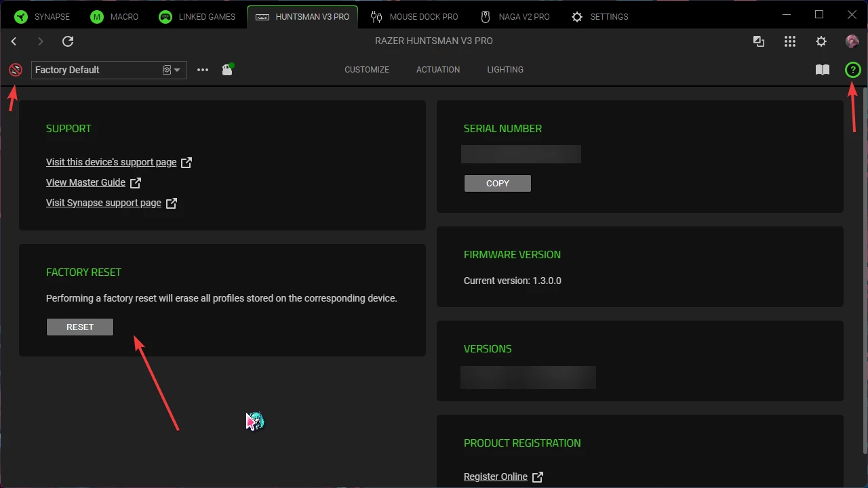Click the Settings tab gear icon
Image resolution: width=868 pixels, height=488 pixels.
tap(577, 16)
